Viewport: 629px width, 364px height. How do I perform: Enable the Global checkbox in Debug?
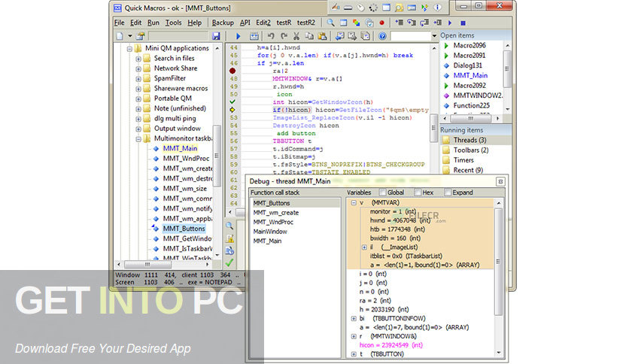pos(383,193)
